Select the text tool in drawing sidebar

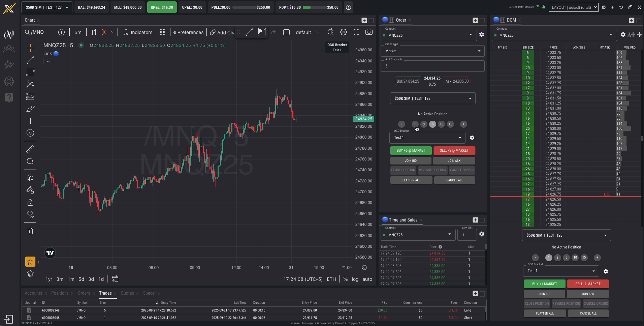(30, 121)
